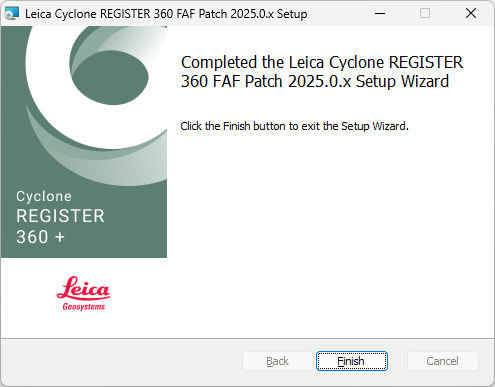Click the installer icon in title bar
Viewport: 495px width, 387px height.
[x=12, y=14]
